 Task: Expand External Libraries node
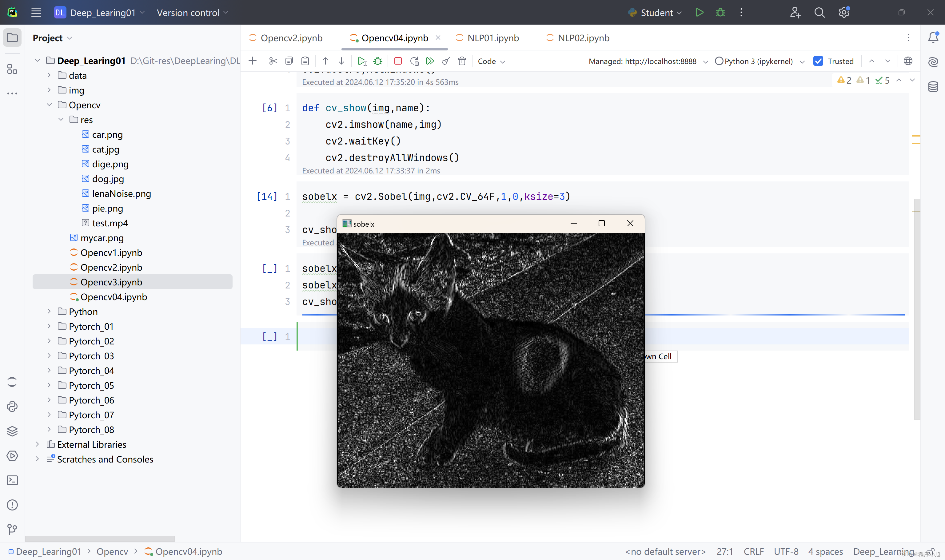(37, 444)
